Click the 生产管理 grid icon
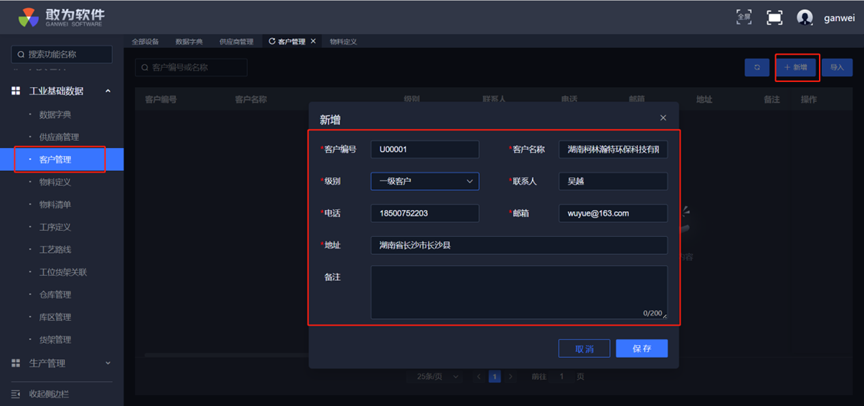Screen dimensions: 864x406 (x=16, y=363)
